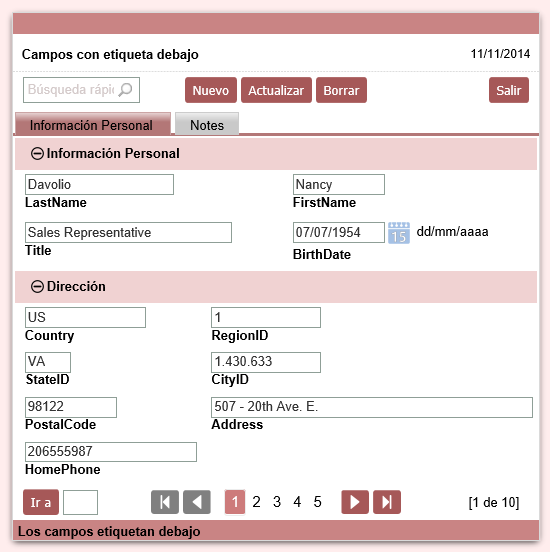Click the Address field with 507 - 20th Ave. E.
Screen dimensions: 550x552
coord(372,407)
